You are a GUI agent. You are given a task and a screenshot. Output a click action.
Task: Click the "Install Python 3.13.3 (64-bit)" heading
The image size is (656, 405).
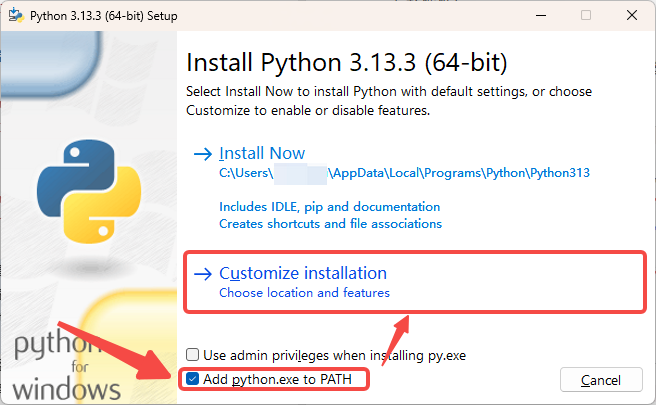point(347,62)
